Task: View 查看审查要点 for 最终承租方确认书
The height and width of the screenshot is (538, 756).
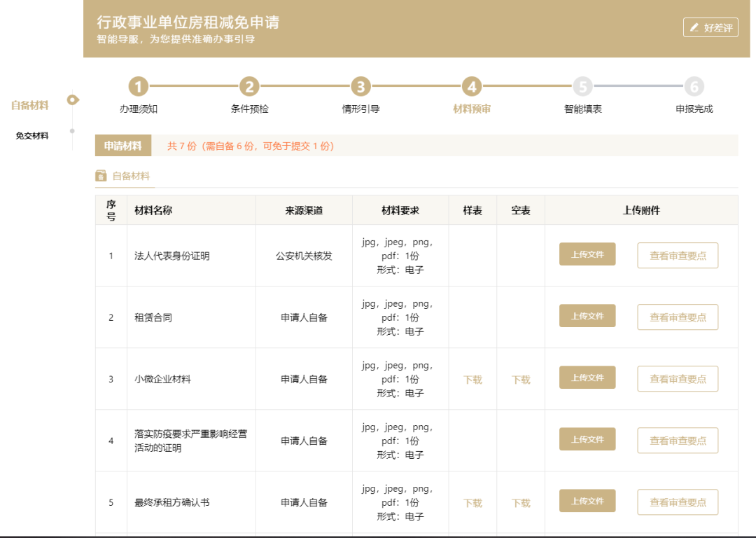Action: point(678,502)
